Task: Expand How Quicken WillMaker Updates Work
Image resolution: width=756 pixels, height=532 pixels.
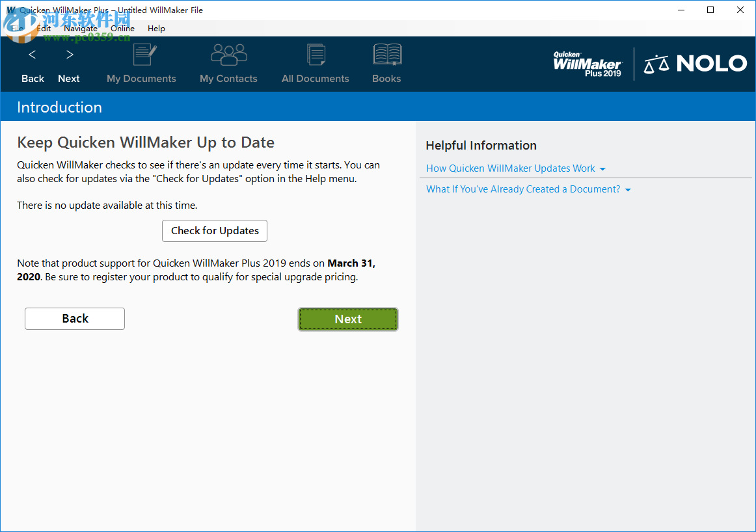Action: coord(510,168)
